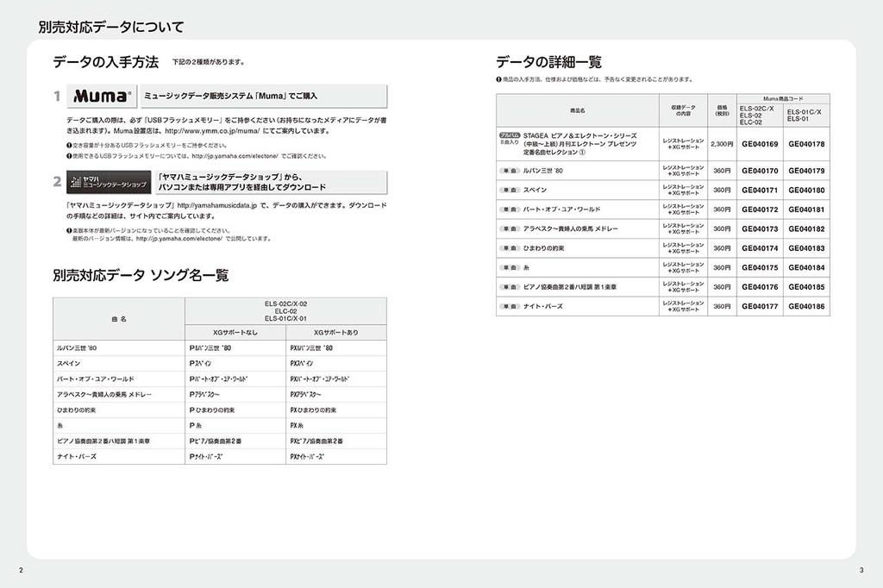Click the GE040169 product code cell
This screenshot has width=883, height=588.
point(760,144)
